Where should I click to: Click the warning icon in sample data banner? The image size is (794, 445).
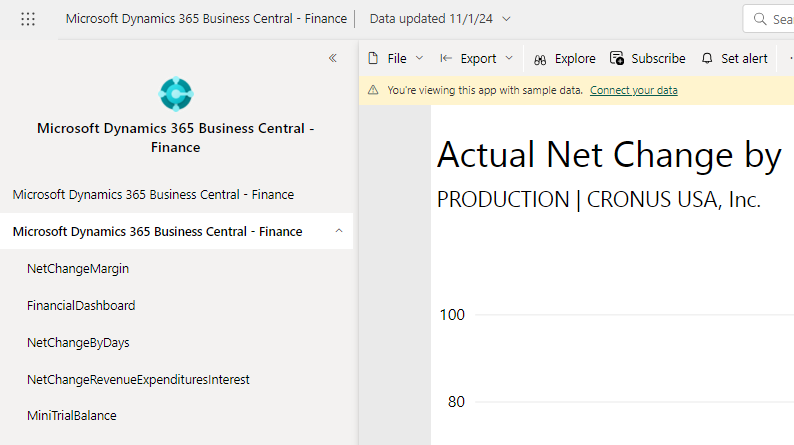(x=373, y=90)
